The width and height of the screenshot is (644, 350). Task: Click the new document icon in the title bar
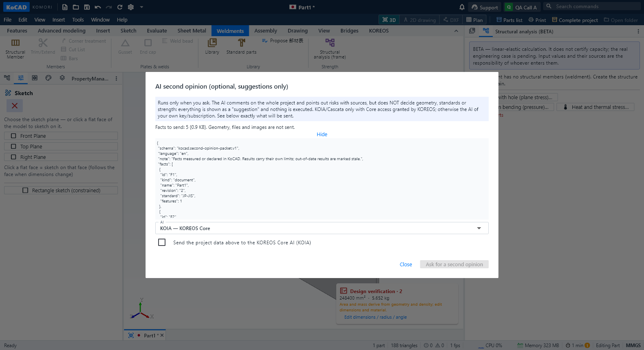[65, 7]
